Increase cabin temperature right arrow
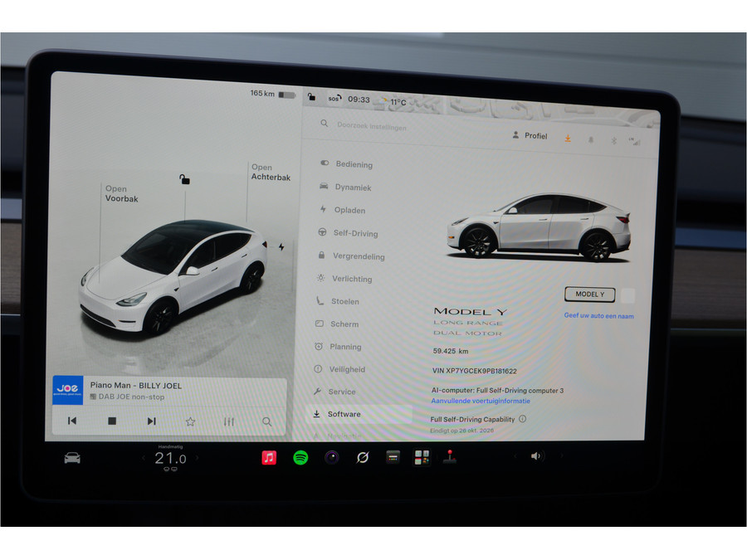This screenshot has width=747, height=560. click(x=197, y=458)
